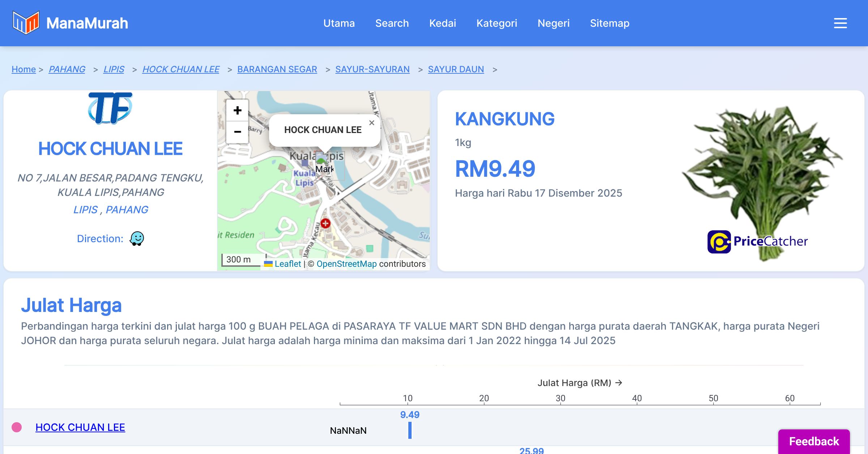
Task: Navigate to the Sitemap page
Action: click(x=609, y=23)
